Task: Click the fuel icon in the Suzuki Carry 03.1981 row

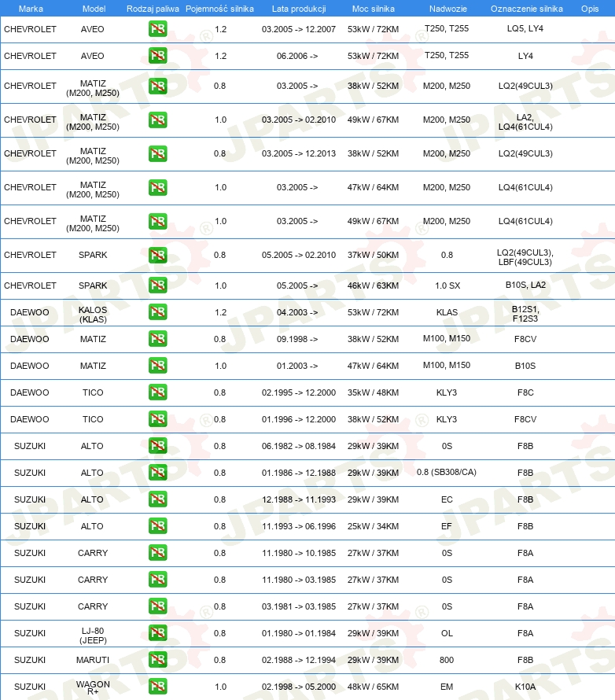Action: click(x=157, y=606)
